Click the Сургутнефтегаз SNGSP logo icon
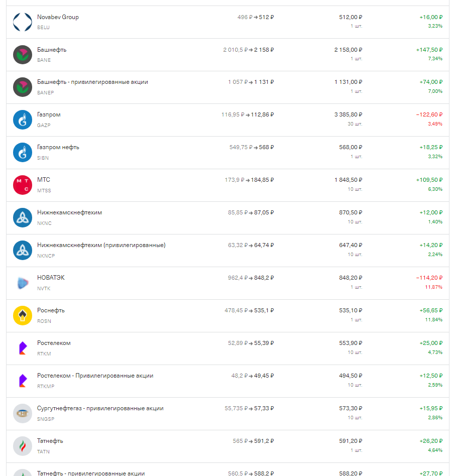454x476 pixels. tap(23, 413)
